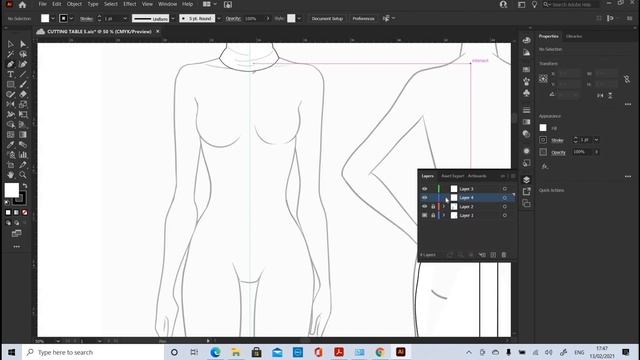
Task: Swap fill and stroke colors arrow
Action: pos(25,186)
